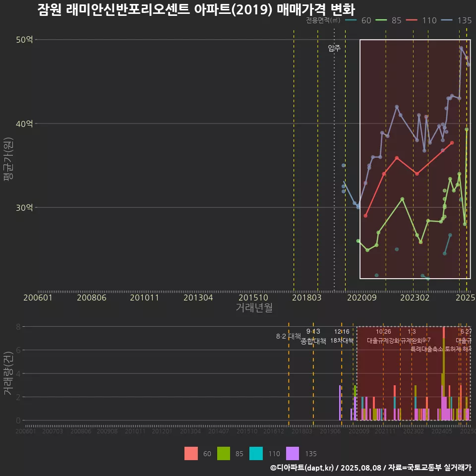Click the 9·13 종합대책 annotation
476x476 pixels.
[313, 336]
